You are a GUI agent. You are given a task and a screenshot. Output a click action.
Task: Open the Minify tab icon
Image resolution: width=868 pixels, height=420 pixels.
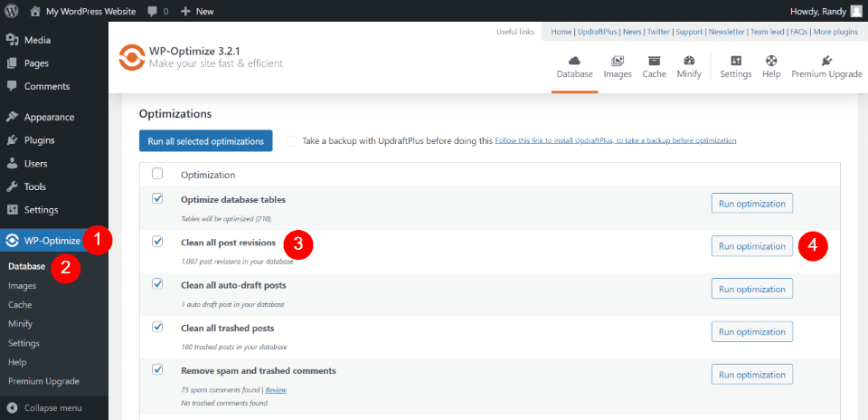click(689, 61)
